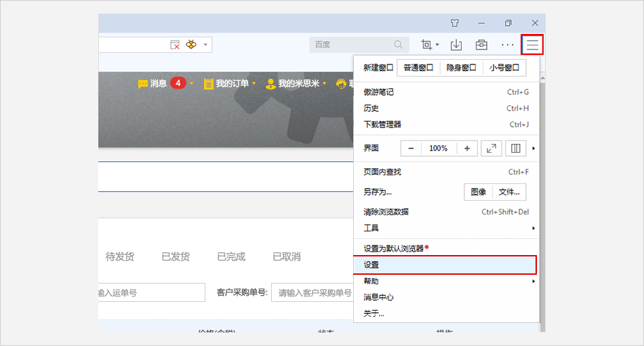Screen dimensions: 644x346
Task: Click the download arrow toolbar icon
Action: click(456, 45)
